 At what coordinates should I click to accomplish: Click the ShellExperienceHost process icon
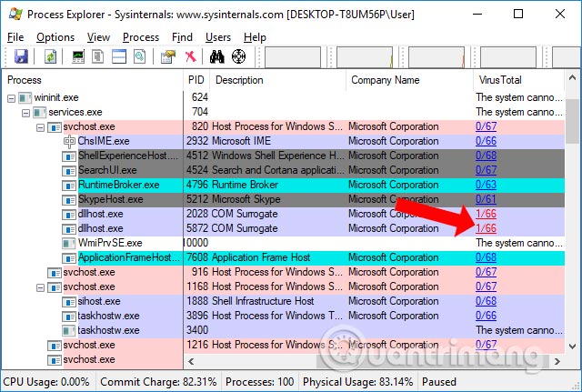69,156
